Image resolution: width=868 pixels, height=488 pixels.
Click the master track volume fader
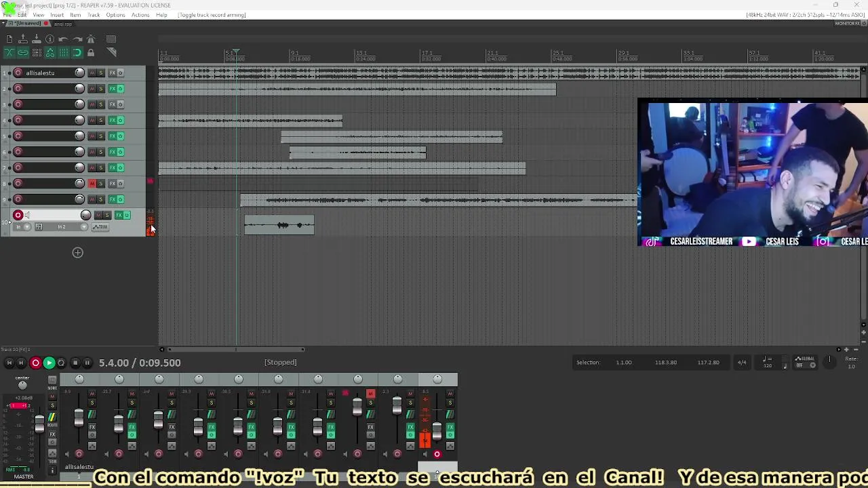(39, 424)
